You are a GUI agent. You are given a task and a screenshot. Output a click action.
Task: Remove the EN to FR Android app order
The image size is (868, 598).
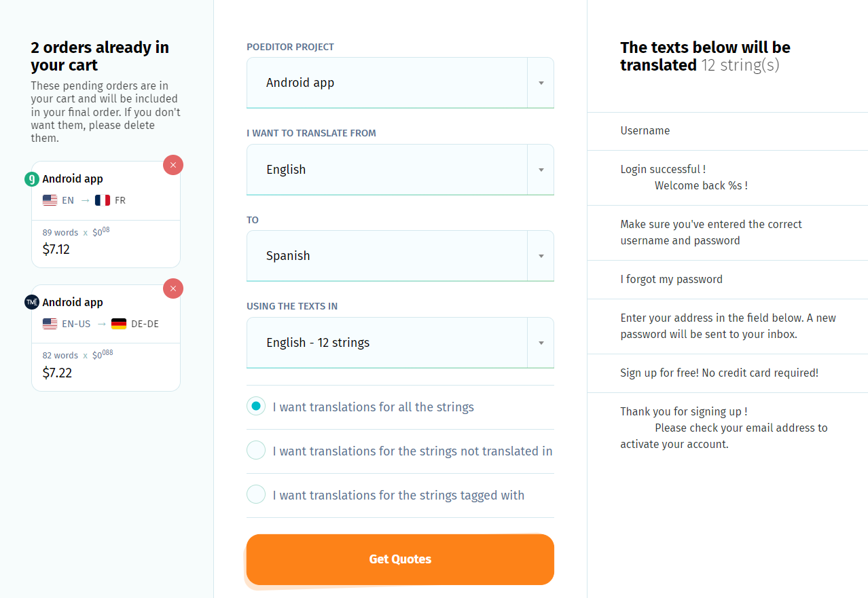[x=173, y=165]
